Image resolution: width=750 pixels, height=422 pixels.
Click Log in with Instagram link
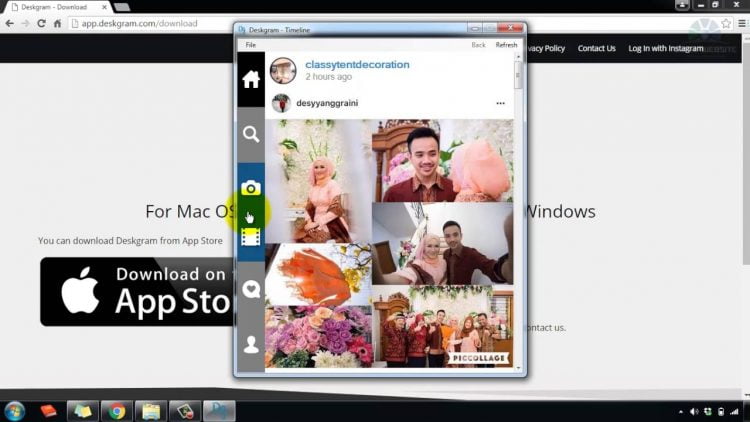(x=666, y=48)
